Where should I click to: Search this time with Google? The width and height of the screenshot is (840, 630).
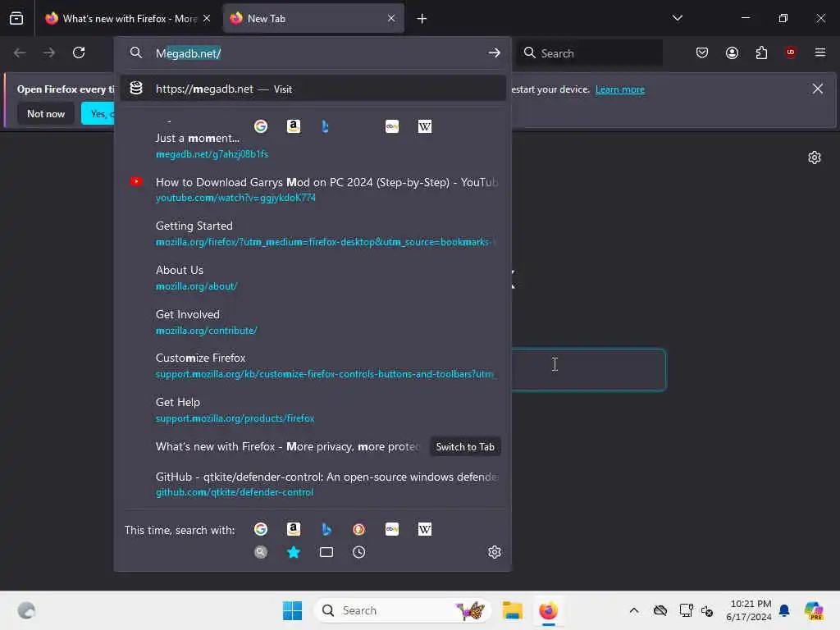pyautogui.click(x=261, y=529)
